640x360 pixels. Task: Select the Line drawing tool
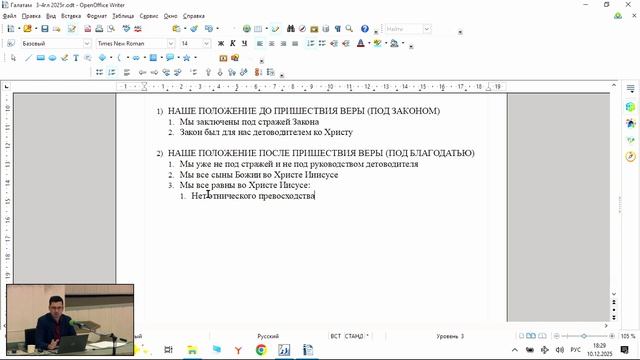[x=28, y=58]
